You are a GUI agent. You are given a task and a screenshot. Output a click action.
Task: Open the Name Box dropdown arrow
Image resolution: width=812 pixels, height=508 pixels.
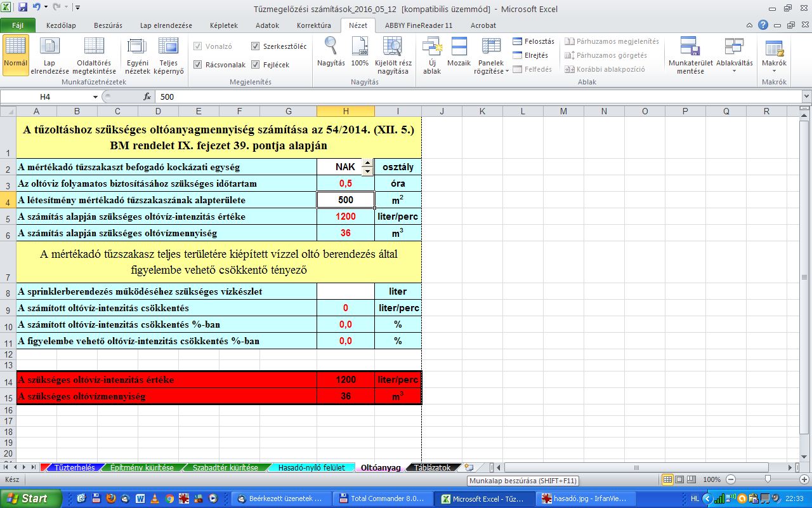click(x=95, y=97)
